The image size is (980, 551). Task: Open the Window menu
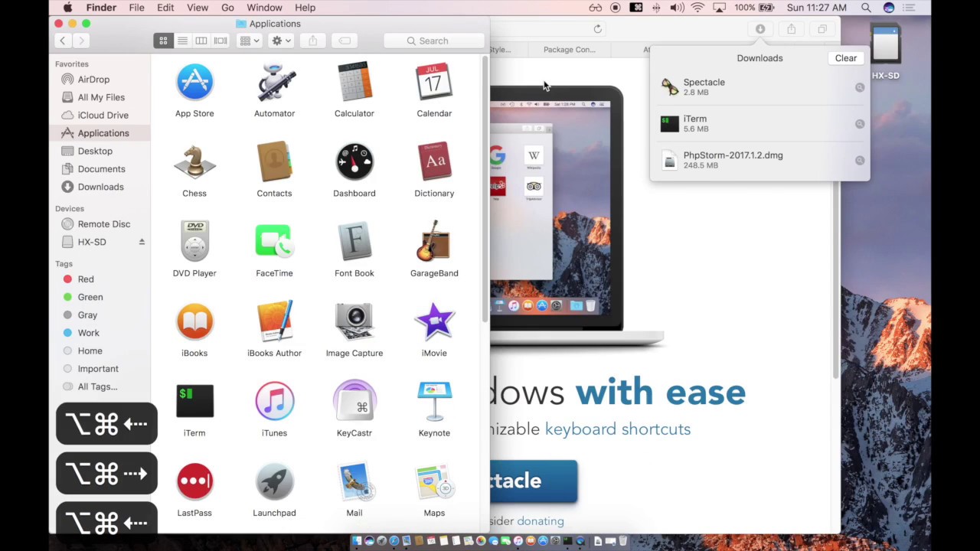click(264, 8)
